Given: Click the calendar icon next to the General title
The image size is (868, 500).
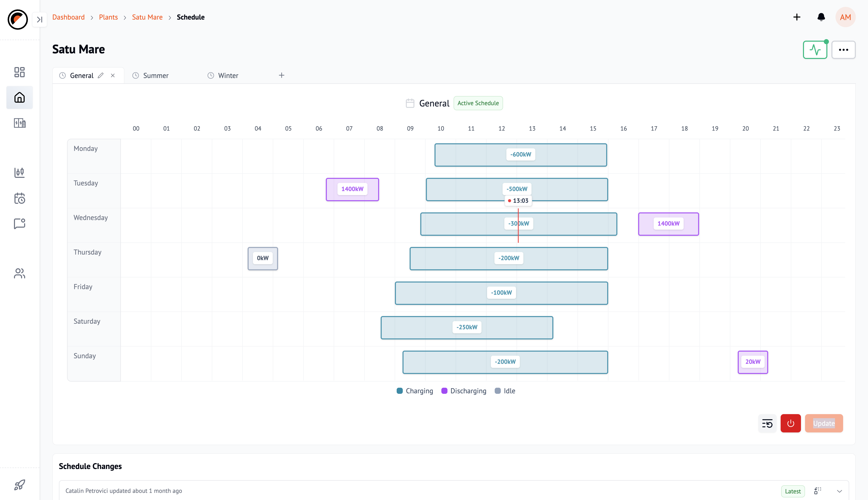Looking at the screenshot, I should [410, 103].
